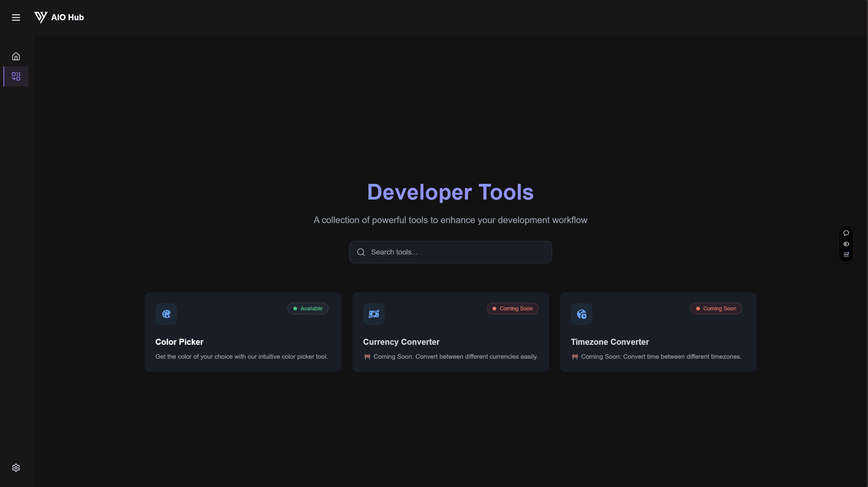Image resolution: width=868 pixels, height=487 pixels.
Task: Click the Developer Tools heading
Action: click(x=450, y=192)
